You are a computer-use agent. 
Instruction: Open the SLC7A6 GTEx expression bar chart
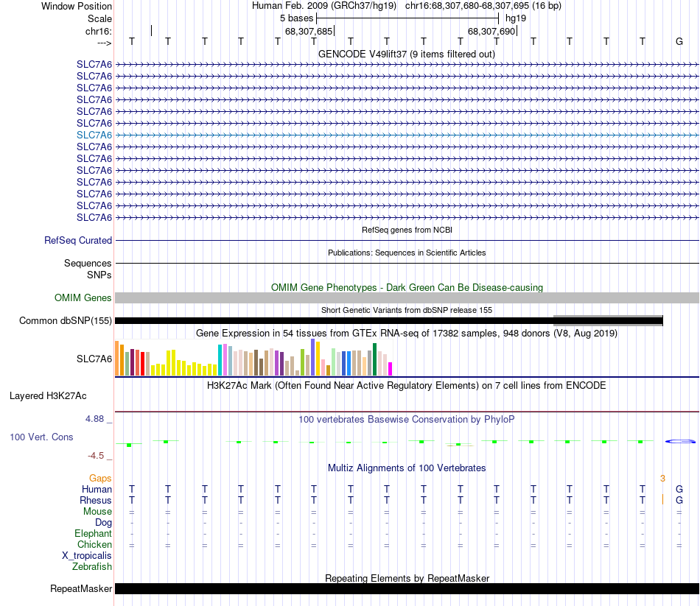tap(253, 357)
